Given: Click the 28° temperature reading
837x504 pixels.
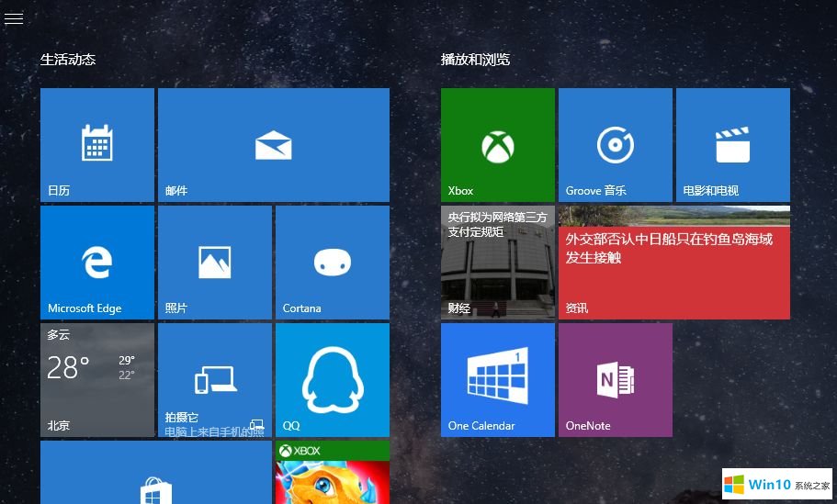Looking at the screenshot, I should 68,367.
